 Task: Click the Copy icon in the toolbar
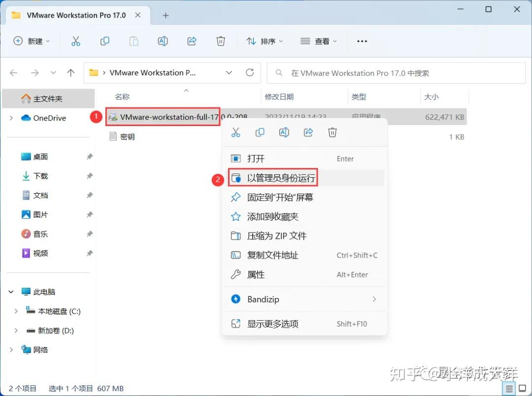pos(104,41)
